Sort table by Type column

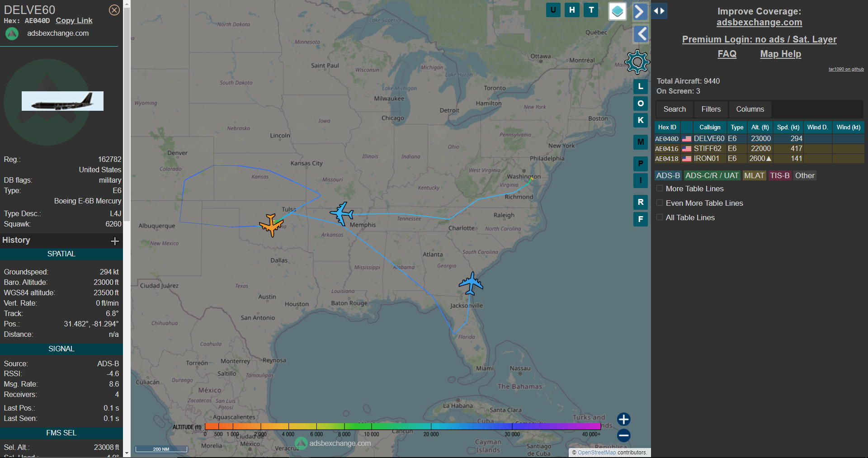pos(737,127)
